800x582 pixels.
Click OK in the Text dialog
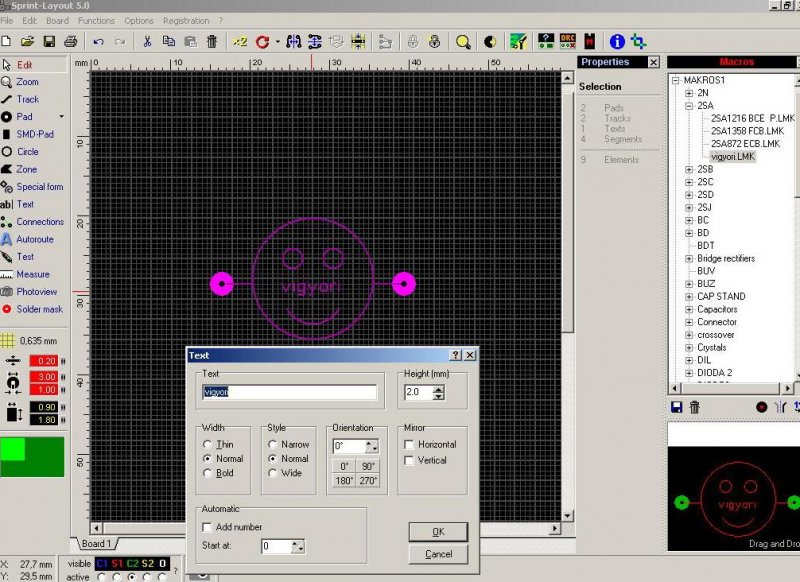pos(438,532)
